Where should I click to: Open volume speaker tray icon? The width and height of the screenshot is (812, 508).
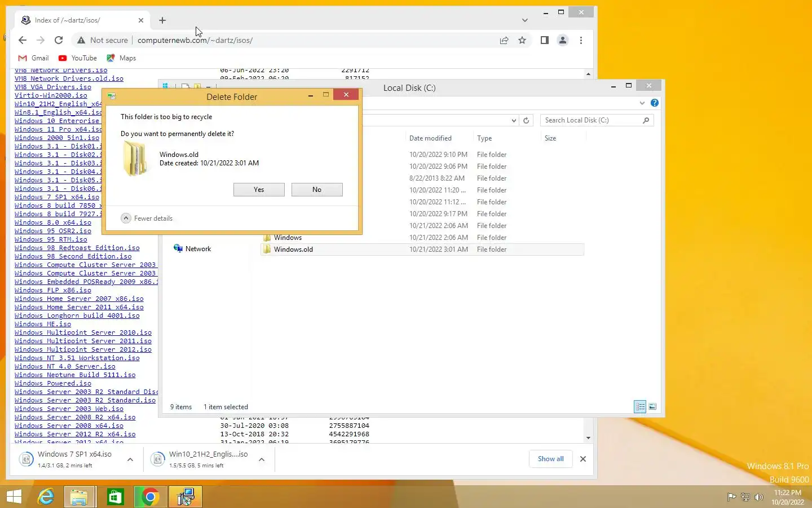click(759, 497)
